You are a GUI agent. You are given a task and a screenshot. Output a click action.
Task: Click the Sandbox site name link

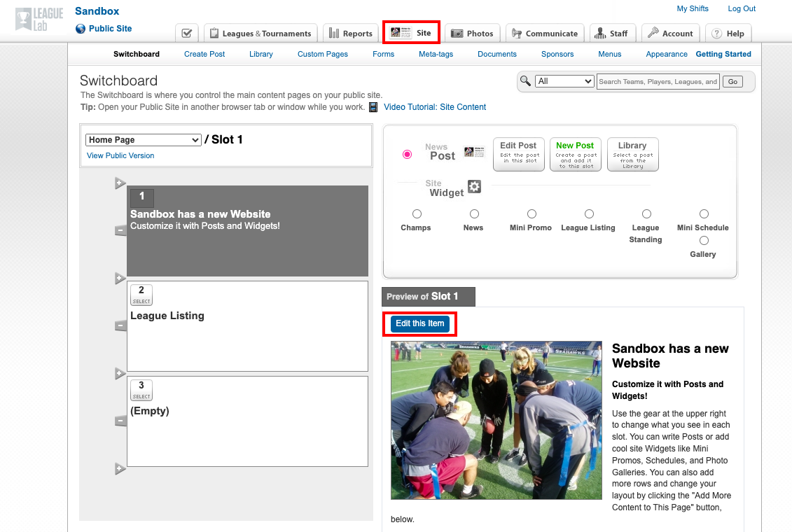97,11
